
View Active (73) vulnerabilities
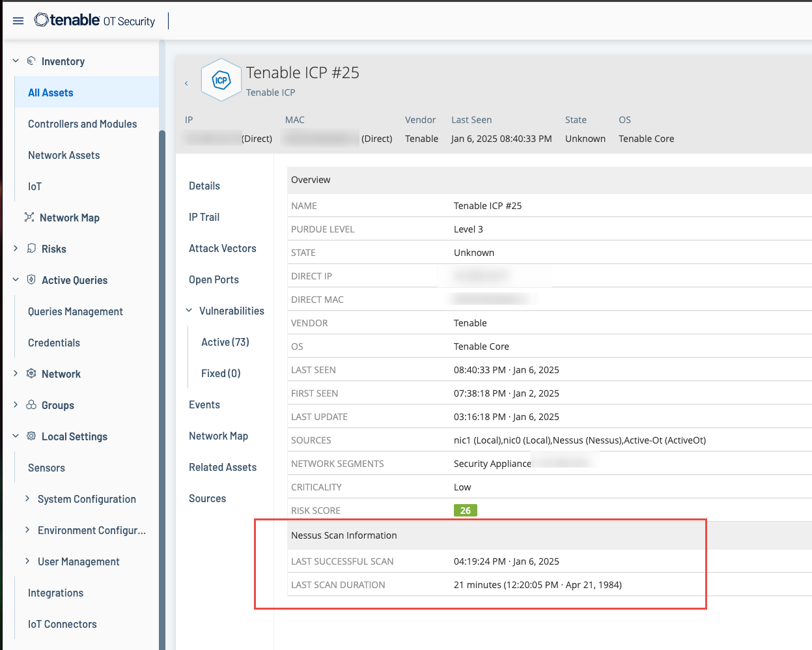tap(225, 342)
